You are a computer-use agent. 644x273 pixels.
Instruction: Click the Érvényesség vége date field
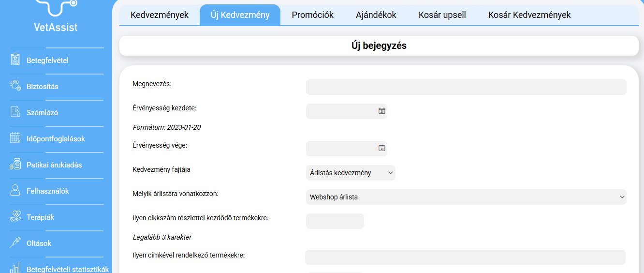[347, 149]
